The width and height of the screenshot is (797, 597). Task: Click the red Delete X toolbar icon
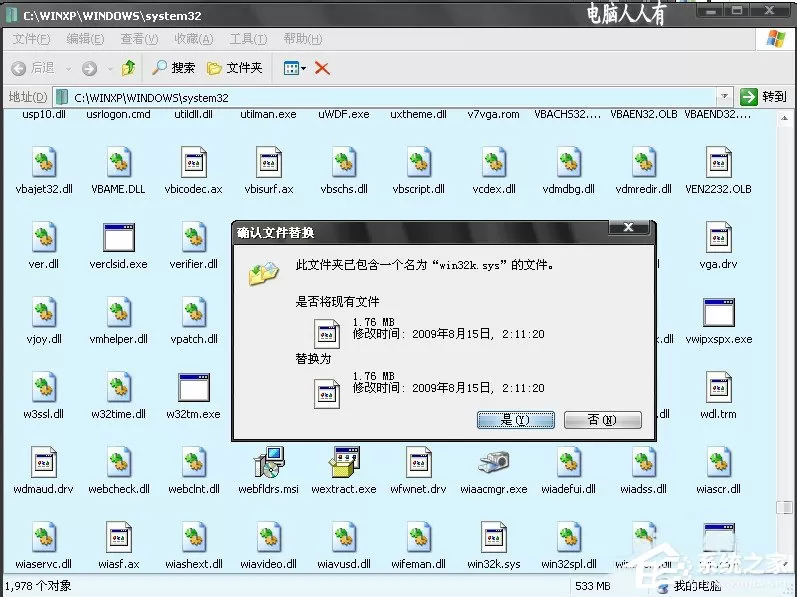point(322,68)
